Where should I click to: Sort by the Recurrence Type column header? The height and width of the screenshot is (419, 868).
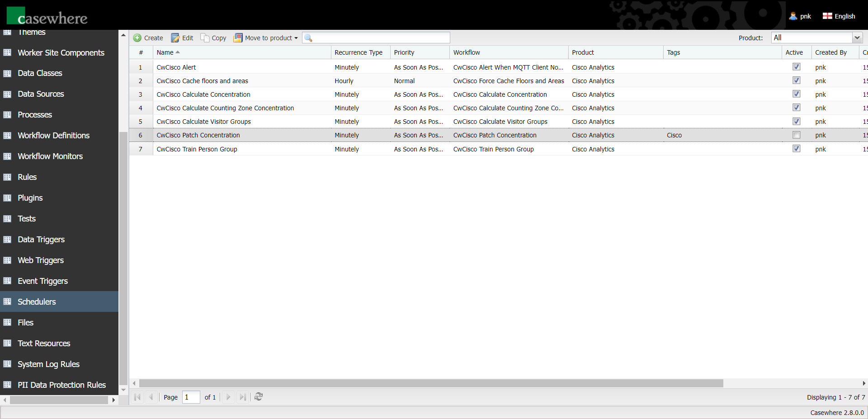coord(361,52)
